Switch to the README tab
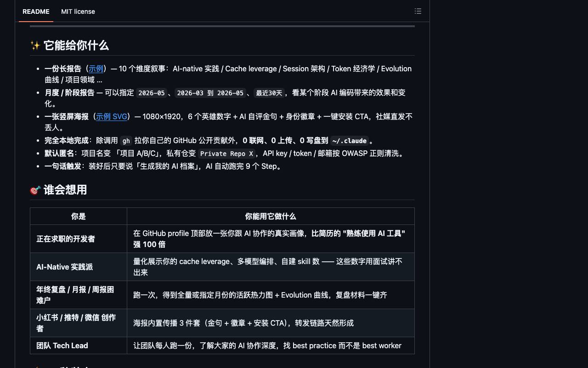Screen dimensions: 588x368 tap(36, 11)
